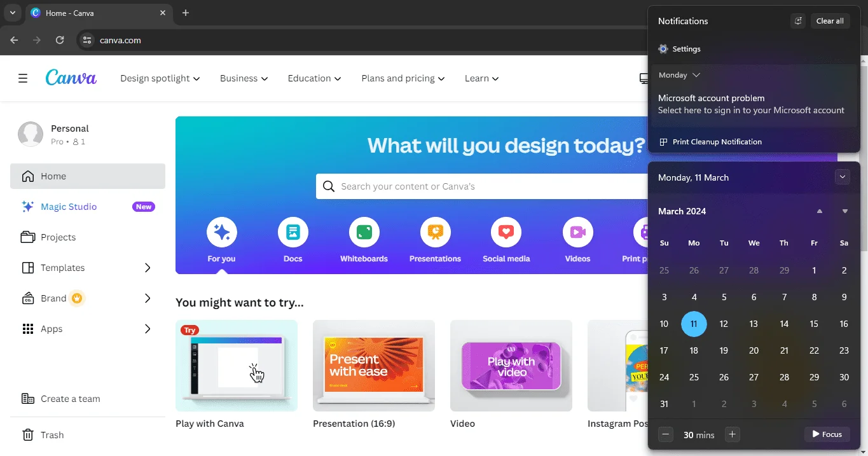View site information icon in address bar
868x456 pixels.
(88, 40)
